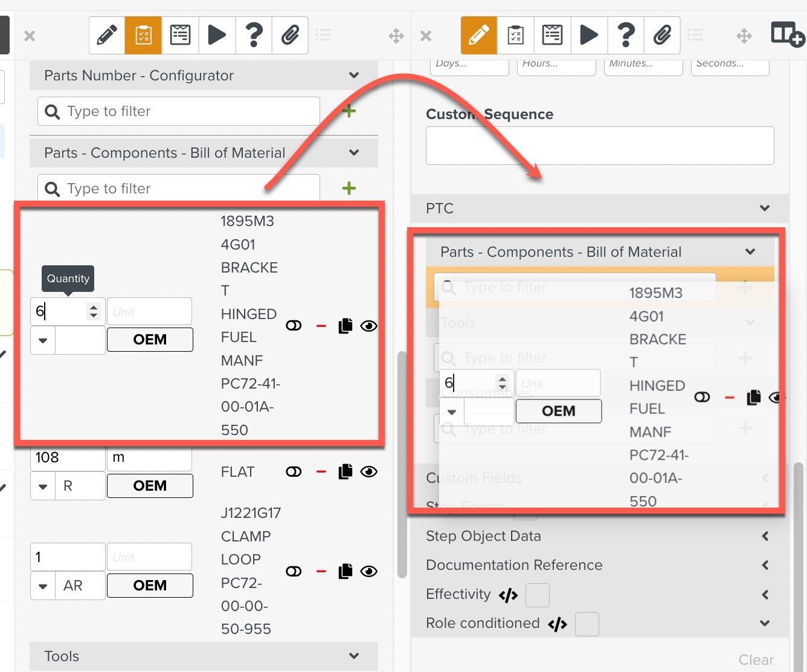Click the Unit field for J1221G17 clamp
The image size is (807, 672).
(150, 557)
